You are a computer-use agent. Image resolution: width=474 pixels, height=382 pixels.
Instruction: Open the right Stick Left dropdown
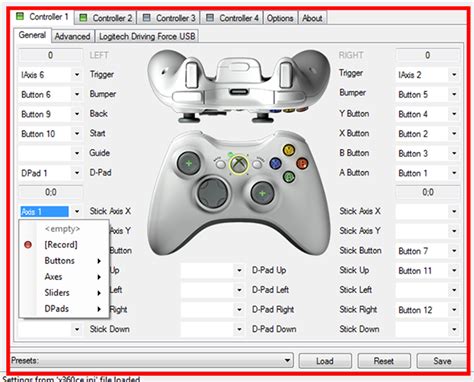coord(428,290)
